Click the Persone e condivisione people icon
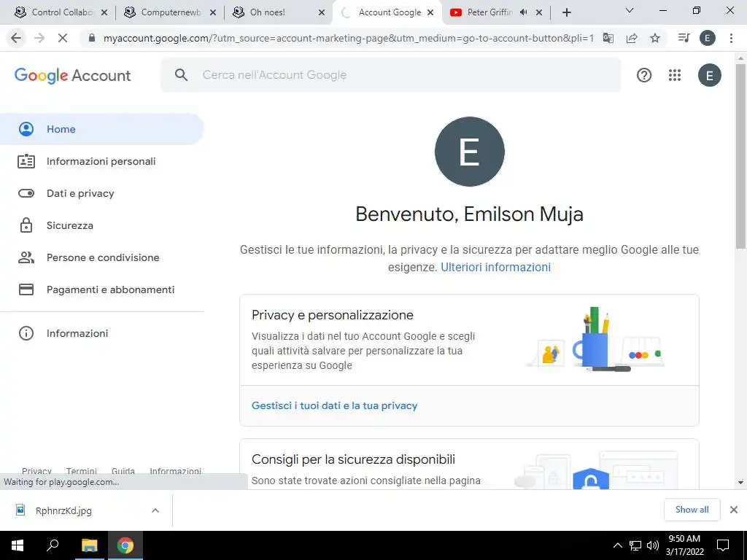 point(26,257)
